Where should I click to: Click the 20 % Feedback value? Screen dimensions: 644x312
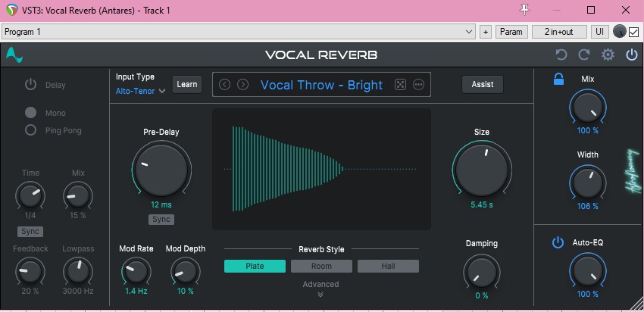pyautogui.click(x=30, y=291)
